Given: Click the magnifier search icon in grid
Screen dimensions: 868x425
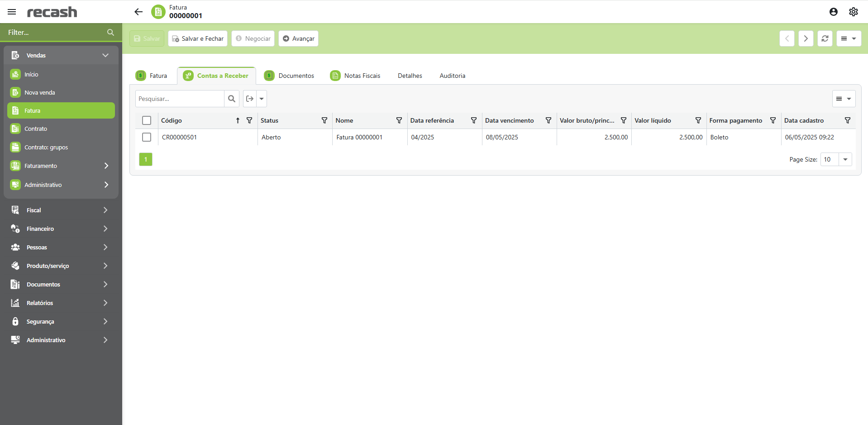Looking at the screenshot, I should coord(232,99).
